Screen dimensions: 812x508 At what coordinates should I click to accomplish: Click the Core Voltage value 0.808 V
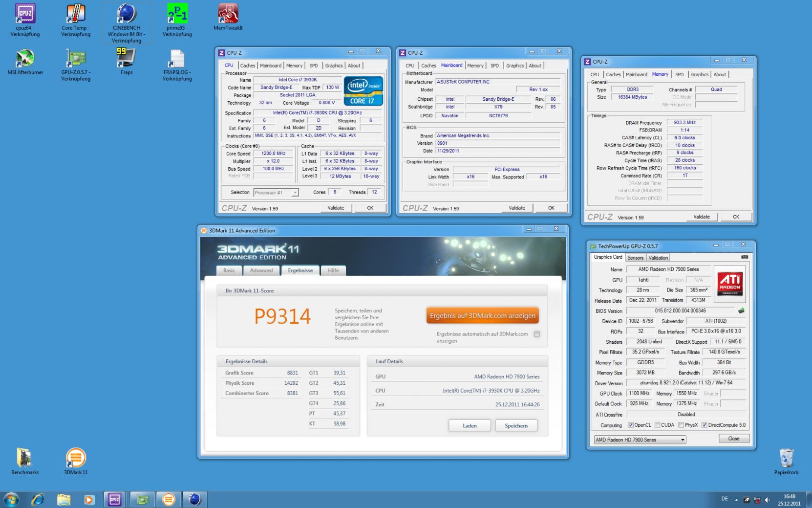click(326, 103)
